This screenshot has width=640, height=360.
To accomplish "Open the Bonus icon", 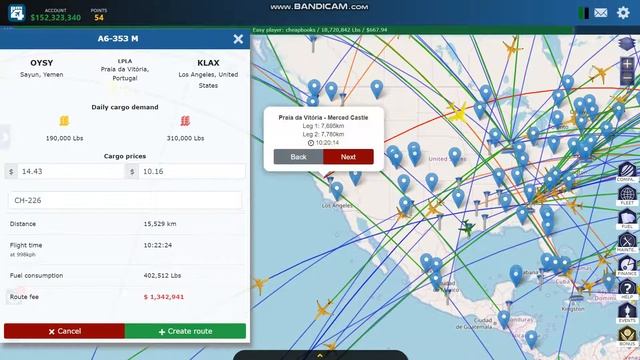I will click(x=627, y=336).
